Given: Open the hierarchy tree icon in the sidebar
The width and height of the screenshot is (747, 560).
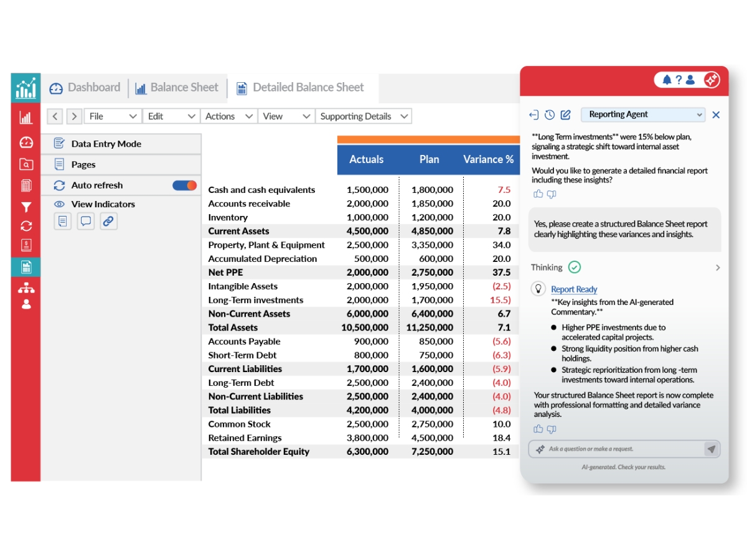Looking at the screenshot, I should 26,288.
